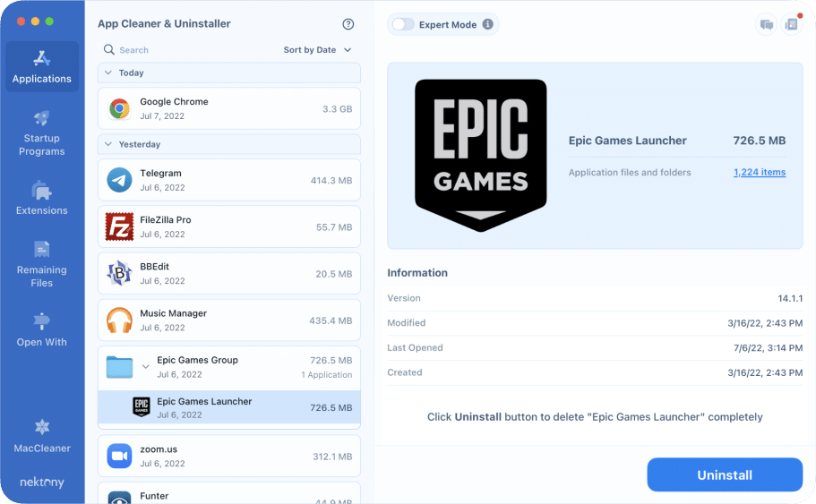
Task: Click the 1 Application label
Action: 326,374
